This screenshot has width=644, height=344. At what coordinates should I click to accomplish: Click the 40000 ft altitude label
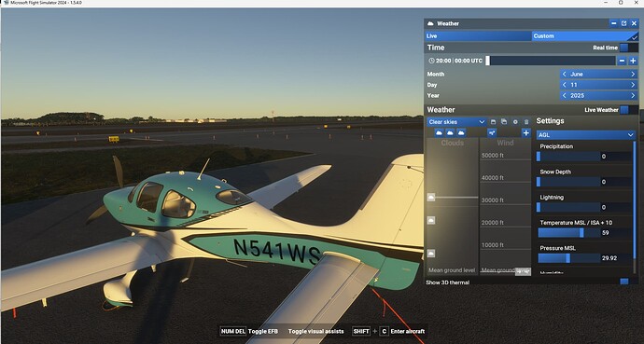point(493,178)
